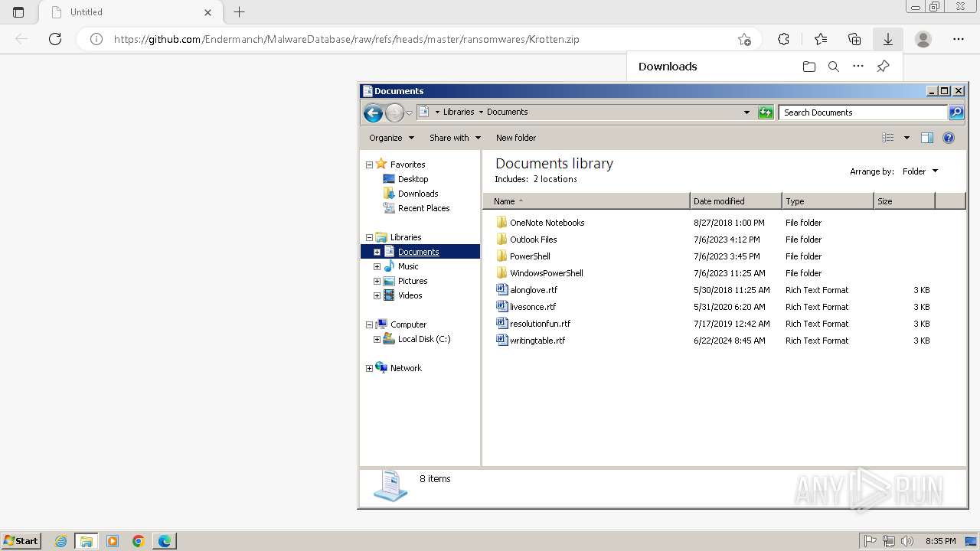Click the search icon in Downloads panel

[x=834, y=67]
